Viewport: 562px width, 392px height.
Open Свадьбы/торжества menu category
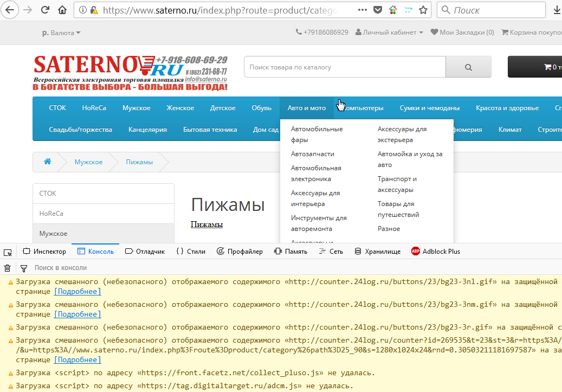point(80,130)
